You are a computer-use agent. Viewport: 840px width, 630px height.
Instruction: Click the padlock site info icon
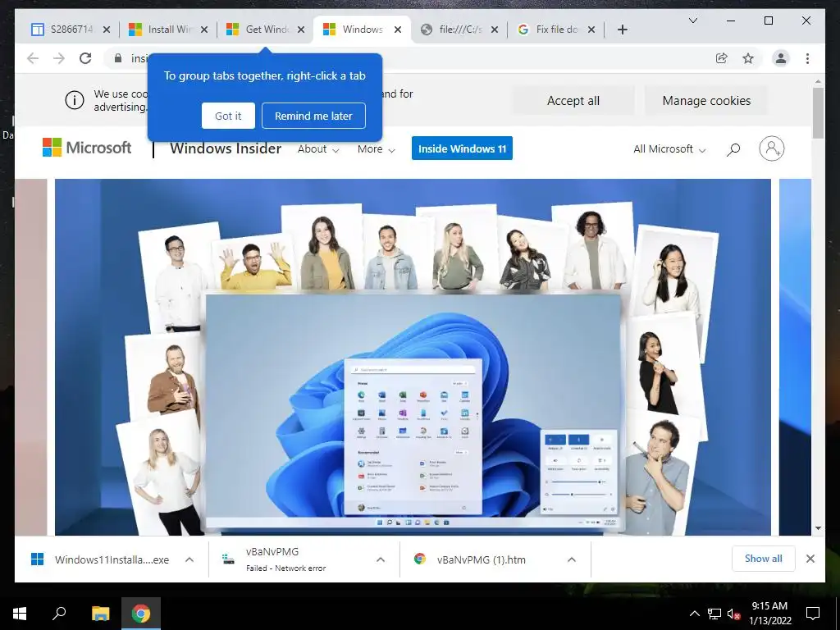(x=118, y=58)
